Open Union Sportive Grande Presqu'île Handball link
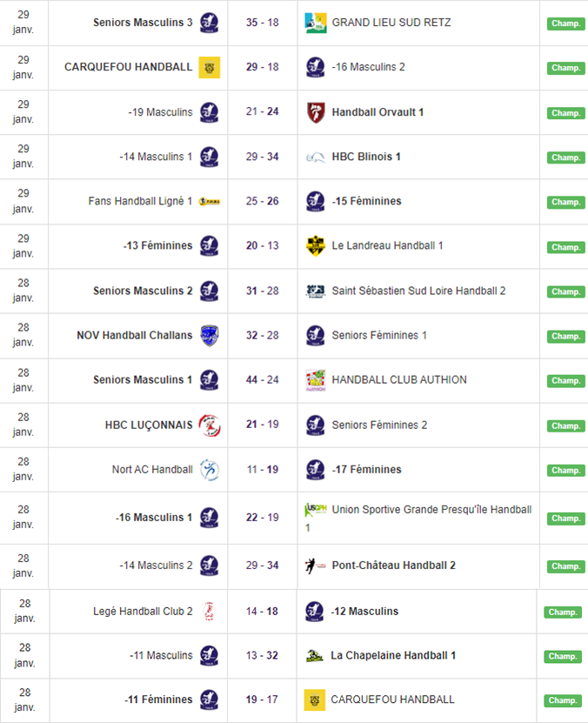 tap(431, 510)
